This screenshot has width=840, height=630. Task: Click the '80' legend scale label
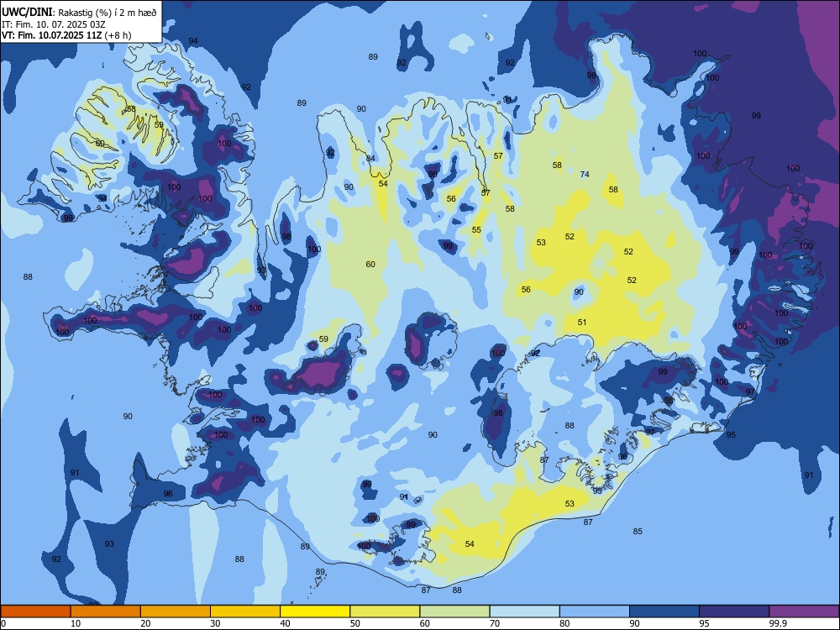tap(564, 623)
